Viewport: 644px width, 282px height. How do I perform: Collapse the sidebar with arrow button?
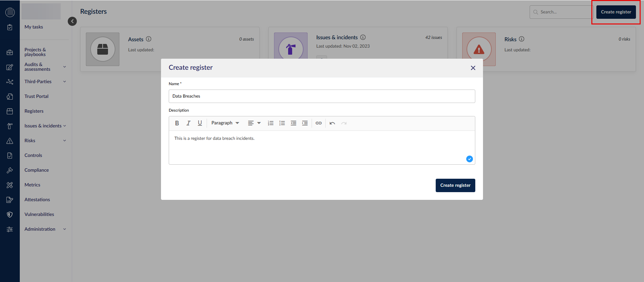(72, 21)
